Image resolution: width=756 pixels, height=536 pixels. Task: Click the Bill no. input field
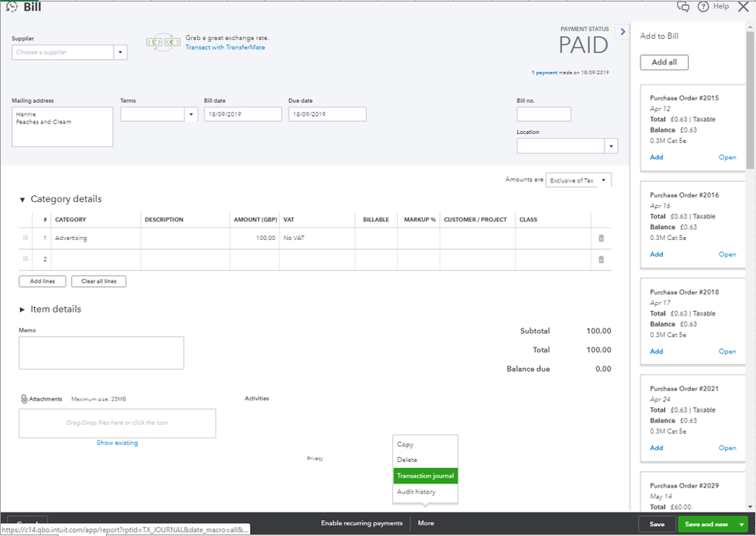point(544,114)
